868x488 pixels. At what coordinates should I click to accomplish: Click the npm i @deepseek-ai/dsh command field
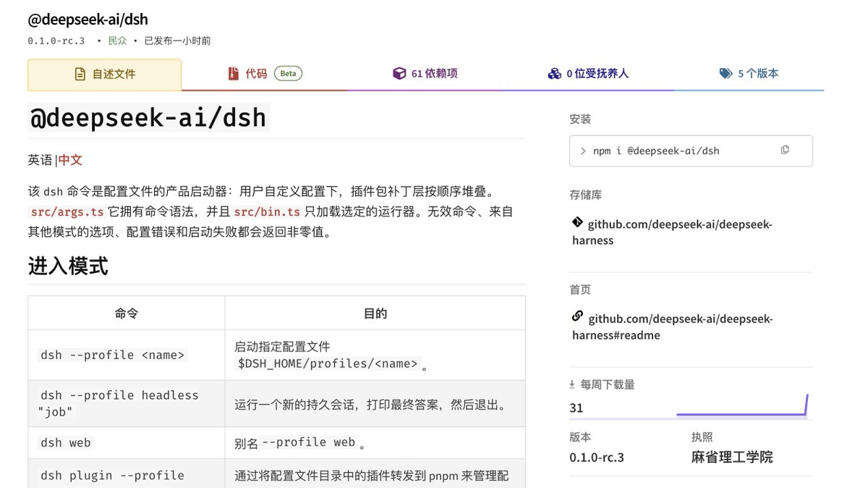pyautogui.click(x=691, y=151)
